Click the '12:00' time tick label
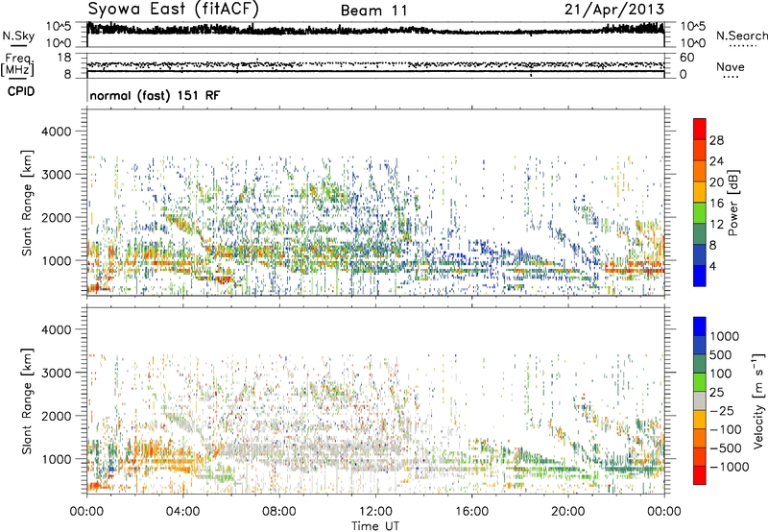The image size is (768, 532). 375,512
